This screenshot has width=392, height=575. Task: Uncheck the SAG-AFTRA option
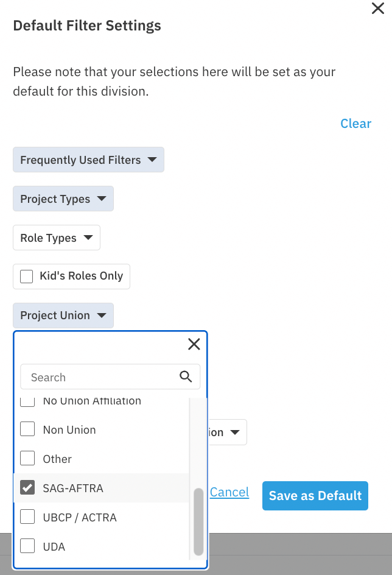click(27, 488)
